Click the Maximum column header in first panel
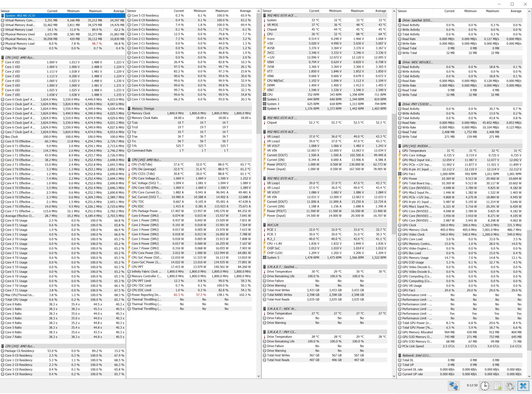Viewport: 532px width, 394px height. pos(95,11)
